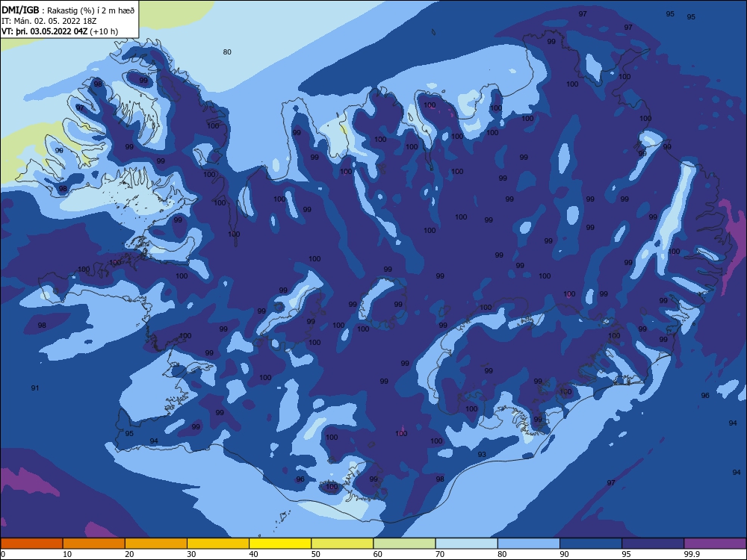Click the 0–10 dark orange legend swatch
747x560 pixels.
click(x=31, y=544)
